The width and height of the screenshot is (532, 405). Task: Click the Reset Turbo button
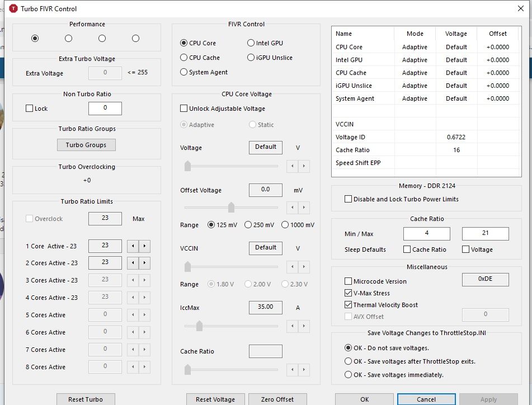coord(86,399)
